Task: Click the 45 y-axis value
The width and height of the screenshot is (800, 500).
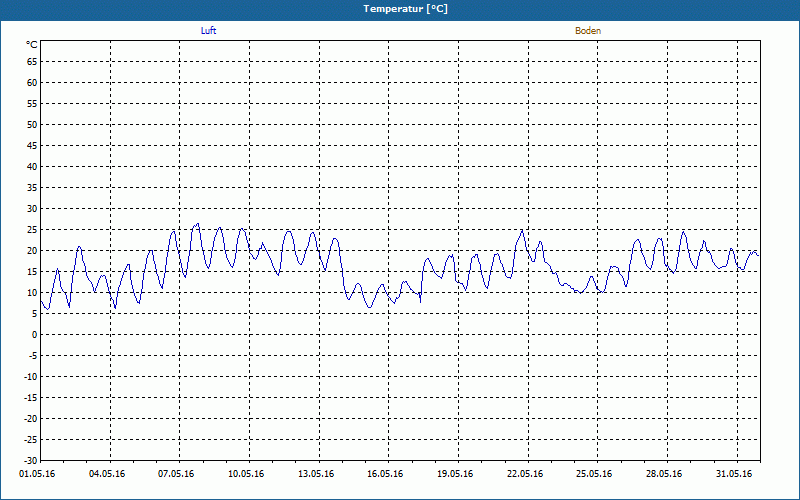Action: 32,146
